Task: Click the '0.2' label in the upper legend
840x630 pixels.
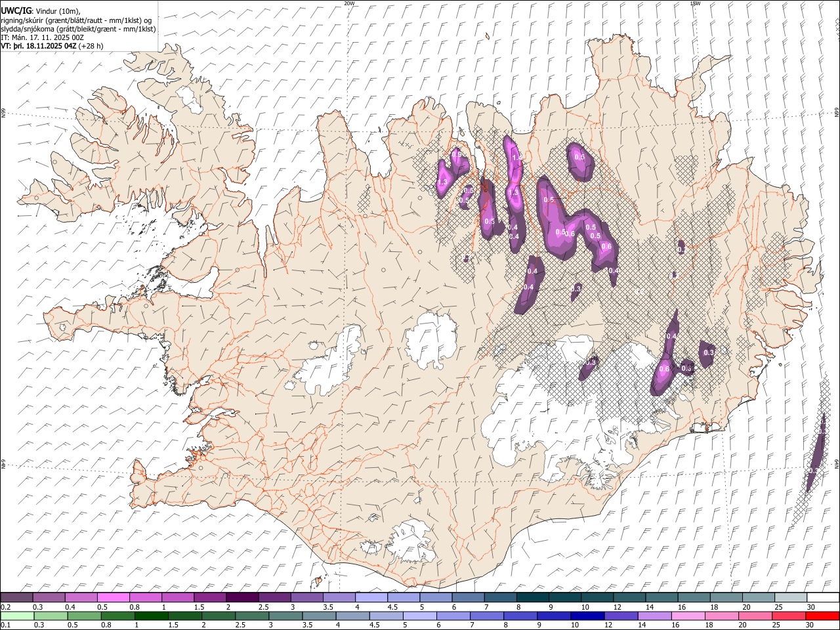Action: 5,607
